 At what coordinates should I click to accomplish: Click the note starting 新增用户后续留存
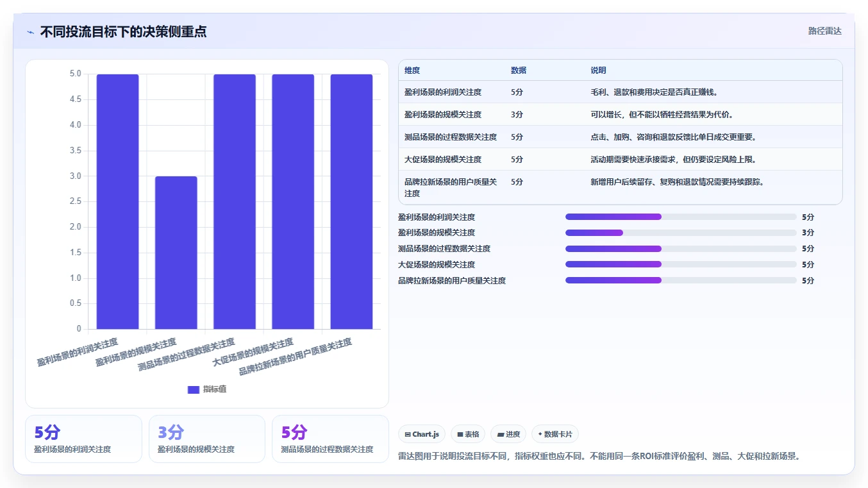pos(678,182)
